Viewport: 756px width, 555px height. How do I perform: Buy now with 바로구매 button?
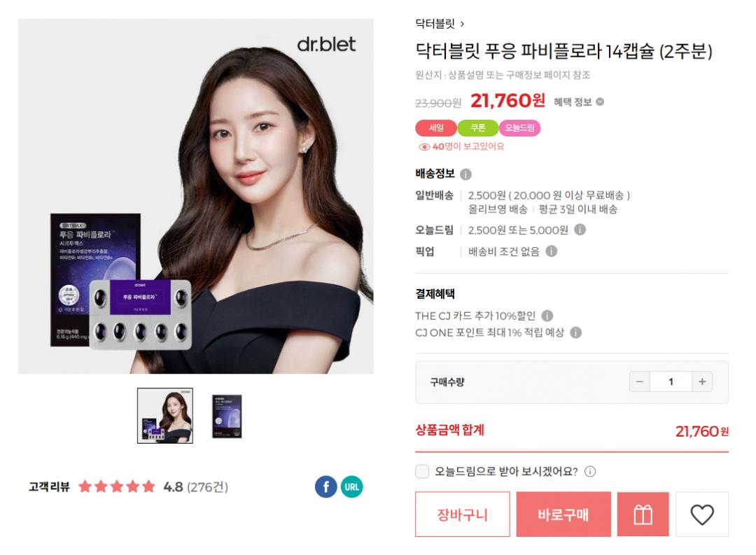coord(563,514)
